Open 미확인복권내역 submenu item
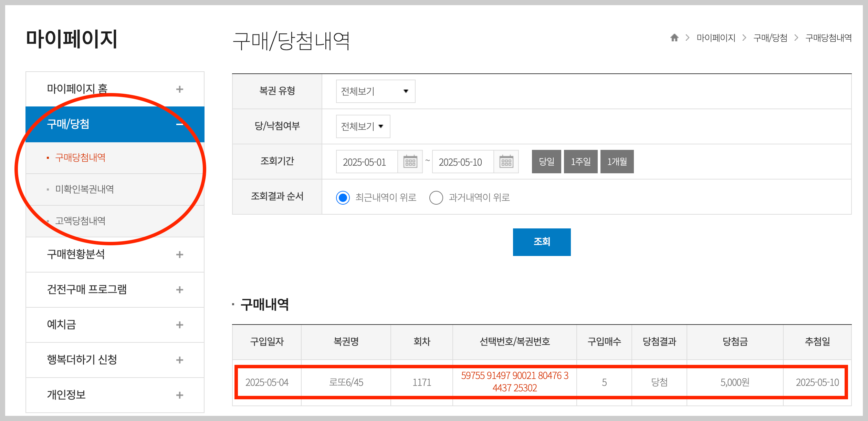This screenshot has width=868, height=421. click(85, 189)
